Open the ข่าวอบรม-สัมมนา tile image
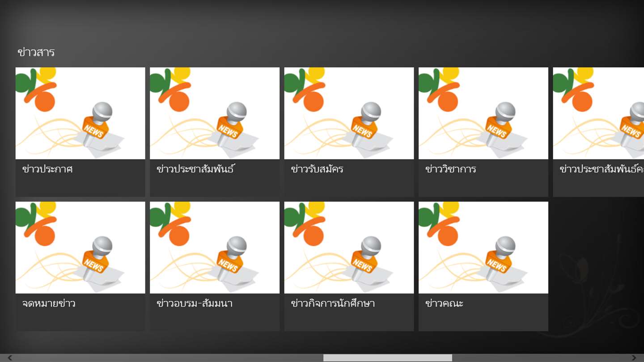Viewport: 644px width, 362px height. 215,248
